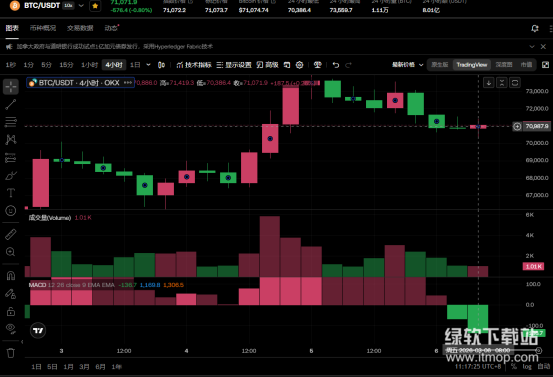This screenshot has width=553, height=377.
Task: Open 显示设置 display settings
Action: (x=234, y=65)
